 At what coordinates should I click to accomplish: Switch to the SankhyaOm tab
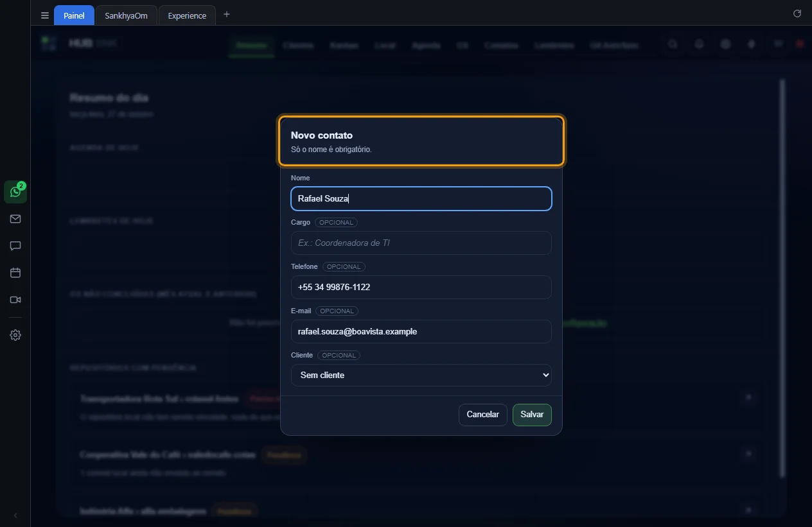pyautogui.click(x=126, y=15)
